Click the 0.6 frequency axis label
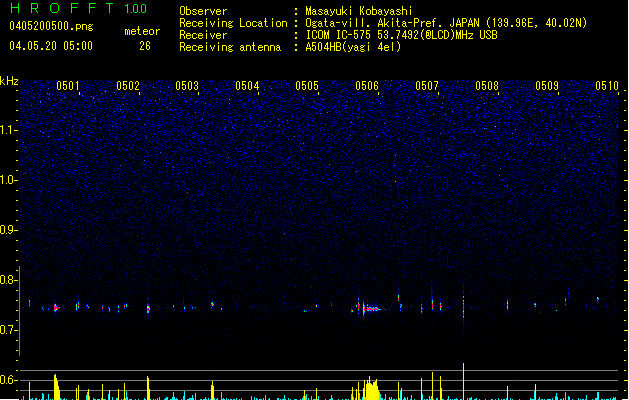The image size is (629, 400). 9,380
